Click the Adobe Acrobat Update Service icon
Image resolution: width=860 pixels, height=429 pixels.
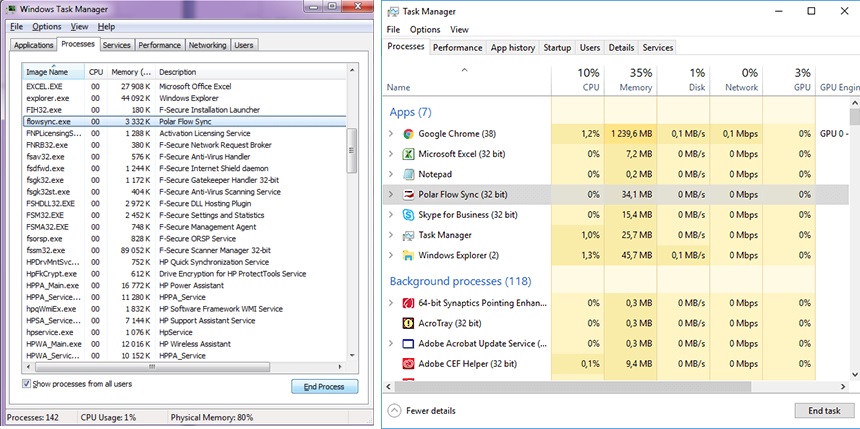pos(408,344)
